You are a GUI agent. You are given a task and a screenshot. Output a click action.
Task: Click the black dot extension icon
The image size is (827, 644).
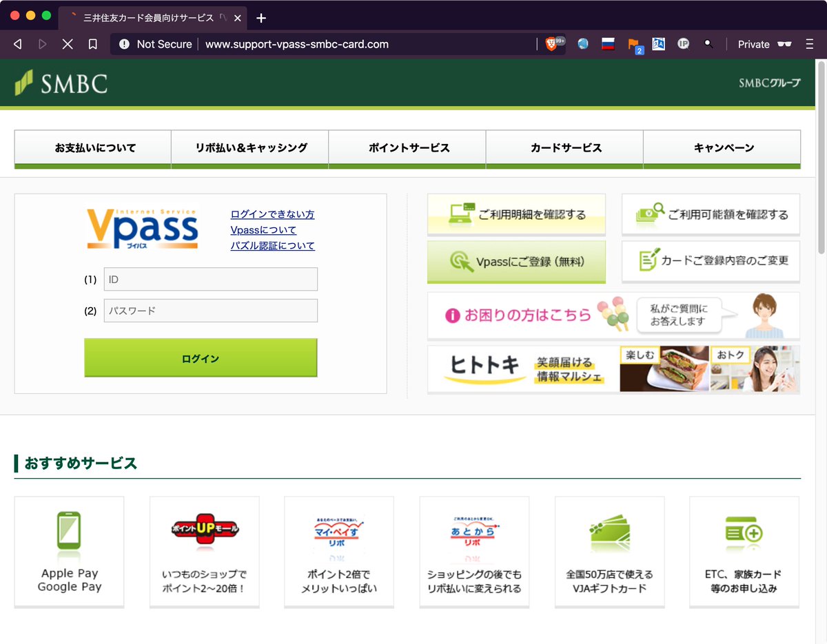tap(708, 44)
